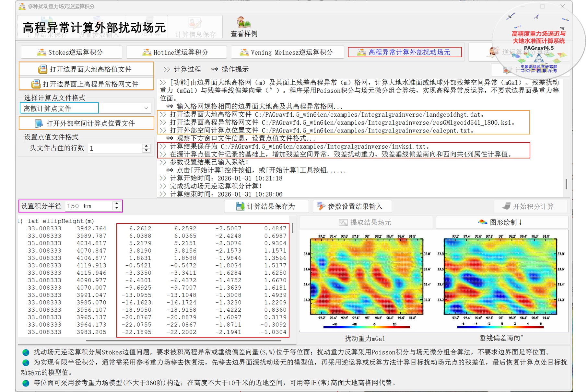The image size is (588, 392).
Task: Switch to Hotine逆运算积分 tab
Action: point(176,52)
